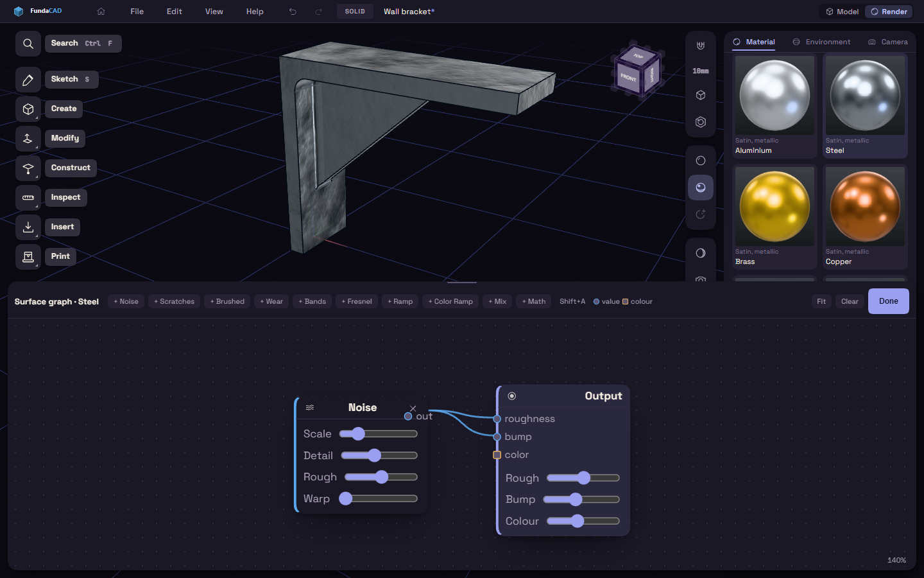Image resolution: width=924 pixels, height=578 pixels.
Task: Adjust the Noise Warp slider
Action: [x=379, y=498]
